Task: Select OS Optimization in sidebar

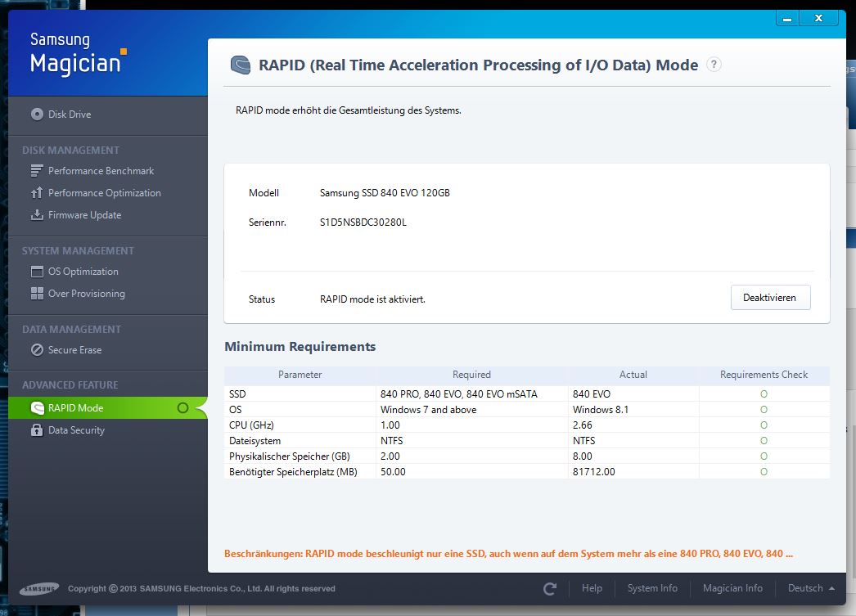Action: coord(83,271)
